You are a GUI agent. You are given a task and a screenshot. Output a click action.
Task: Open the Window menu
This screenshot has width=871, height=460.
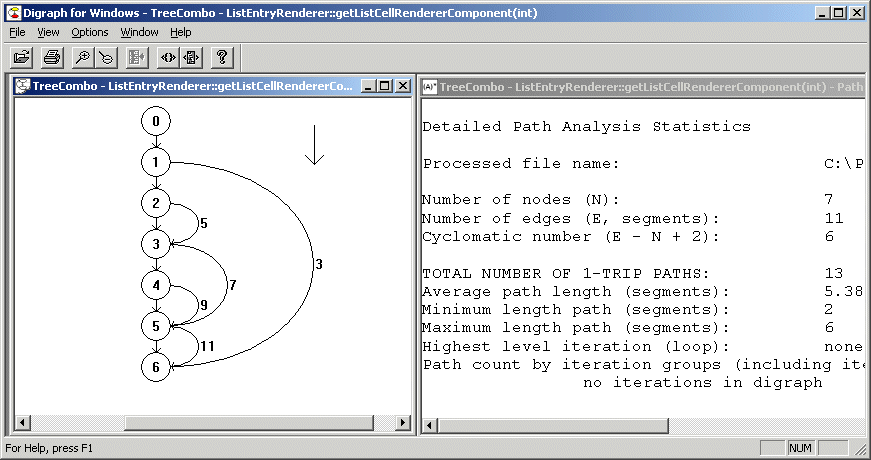(x=140, y=32)
